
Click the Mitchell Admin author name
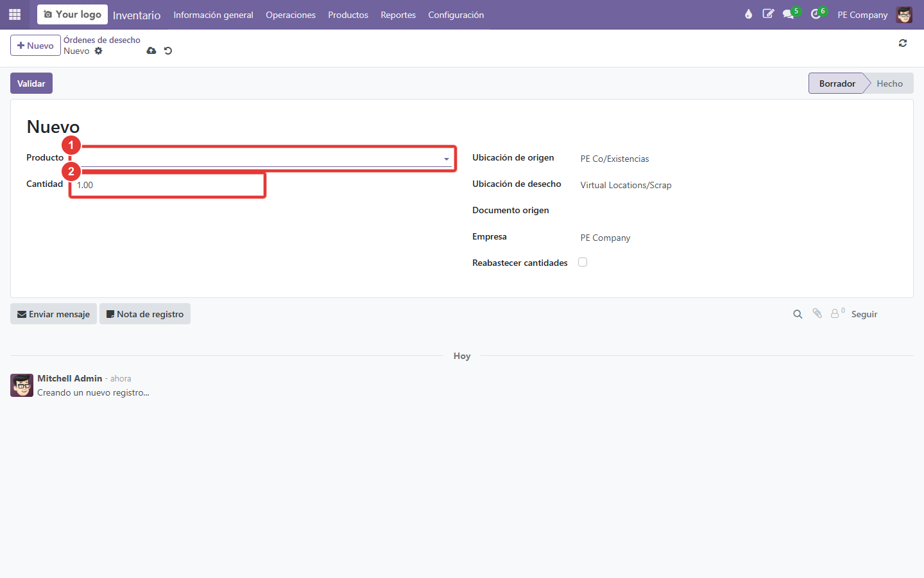pyautogui.click(x=70, y=378)
